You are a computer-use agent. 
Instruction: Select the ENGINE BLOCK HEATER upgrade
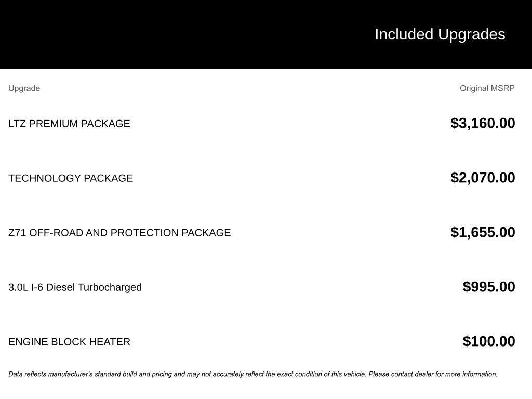tap(69, 342)
